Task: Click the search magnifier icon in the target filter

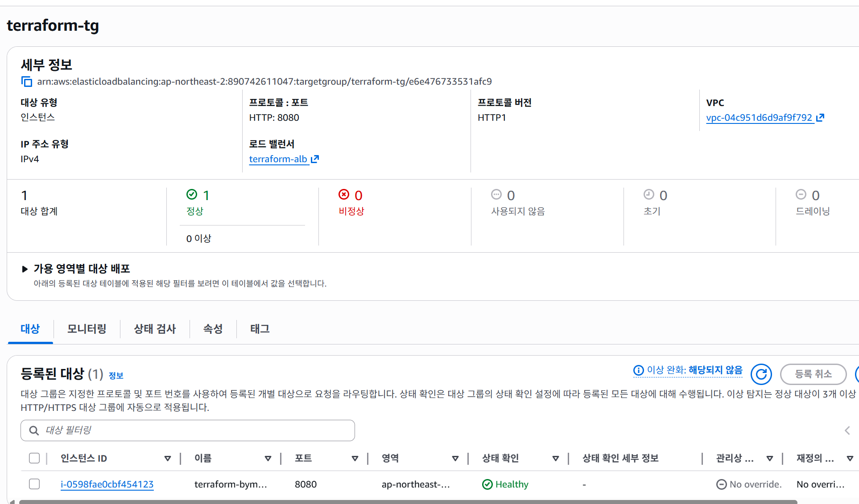Action: tap(34, 430)
